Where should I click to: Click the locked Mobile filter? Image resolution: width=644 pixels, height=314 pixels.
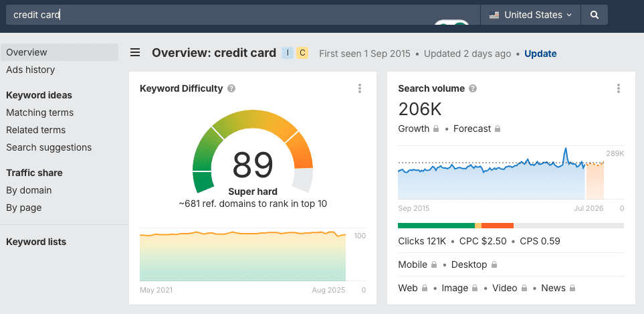pos(418,264)
